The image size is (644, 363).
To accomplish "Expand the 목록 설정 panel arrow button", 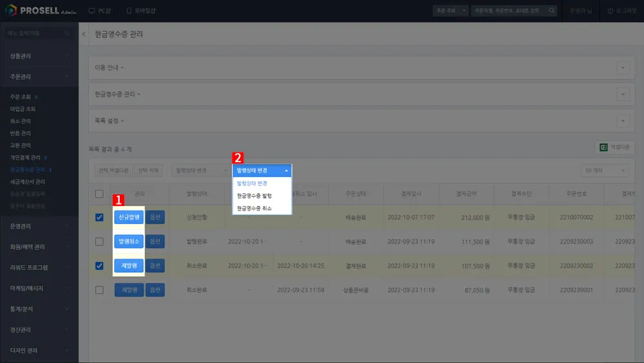I will 623,121.
